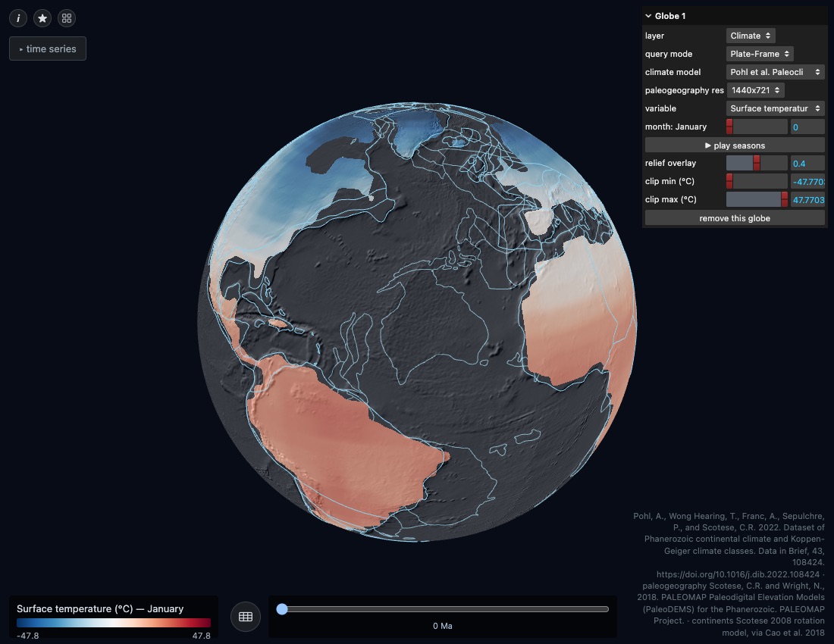Screen dimensions: 834x644
Task: Click '0 Ma' time label
Action: (x=443, y=626)
